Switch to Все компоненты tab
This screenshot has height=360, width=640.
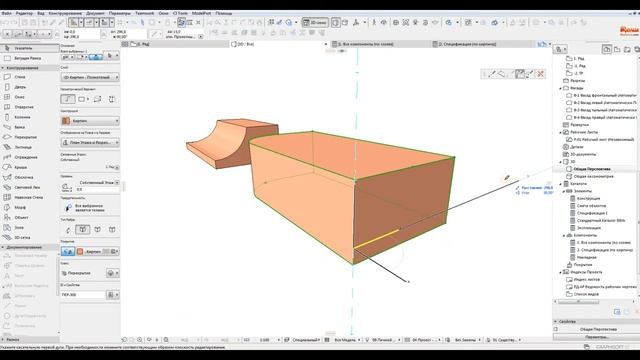[381, 44]
